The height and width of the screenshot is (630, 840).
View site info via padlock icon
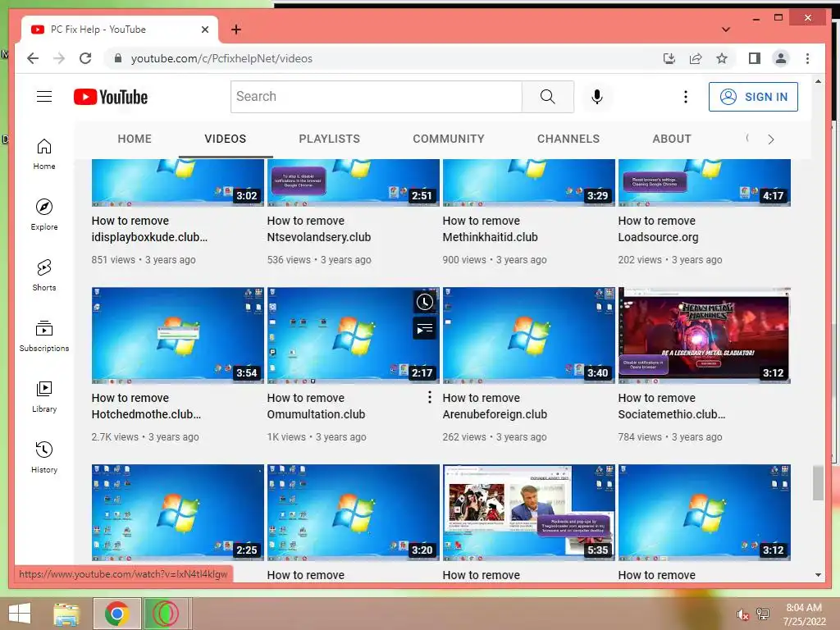pos(118,58)
